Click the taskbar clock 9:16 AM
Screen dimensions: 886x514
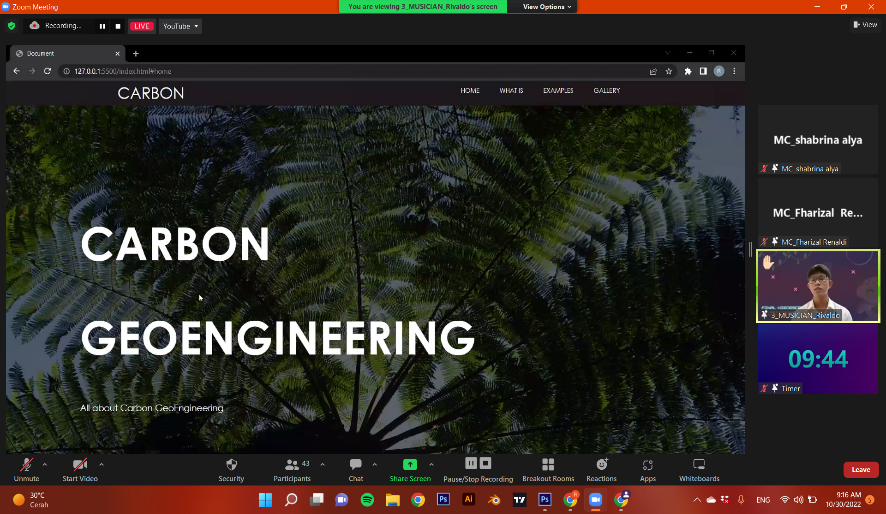(x=843, y=500)
